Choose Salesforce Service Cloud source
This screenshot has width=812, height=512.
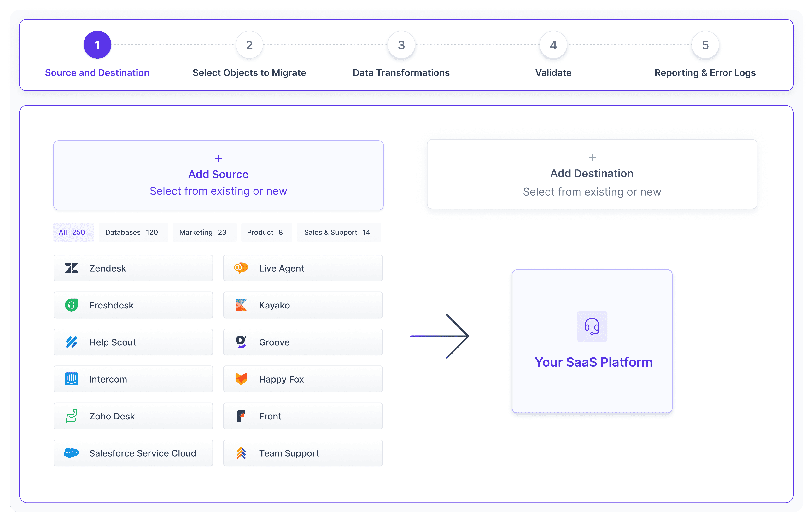point(133,453)
